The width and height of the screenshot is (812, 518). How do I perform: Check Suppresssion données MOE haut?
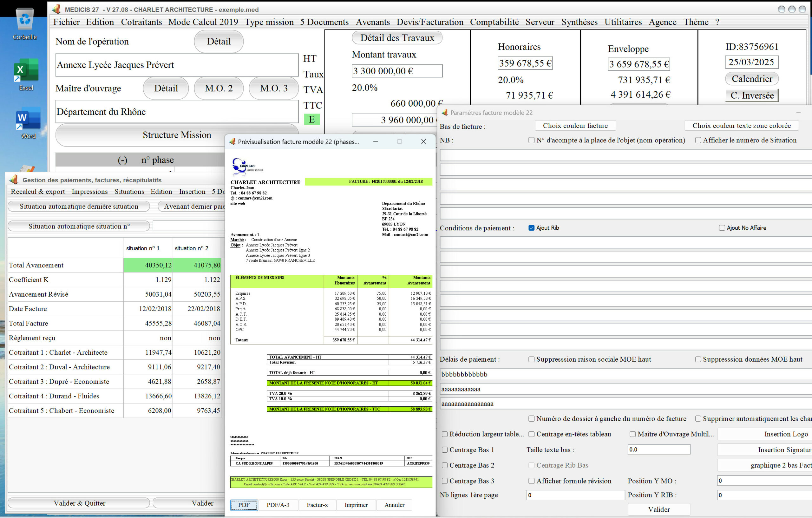[698, 359]
